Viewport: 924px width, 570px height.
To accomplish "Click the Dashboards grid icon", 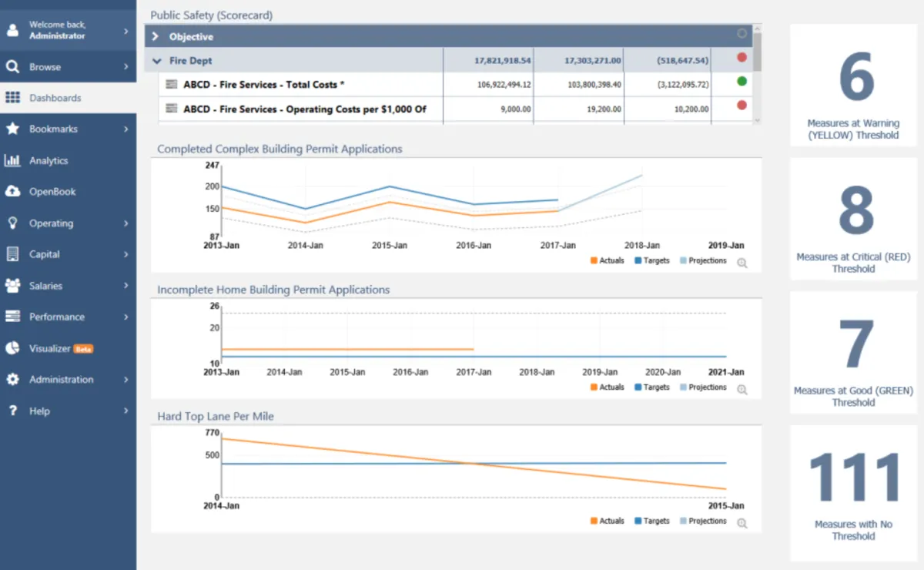I will point(12,98).
